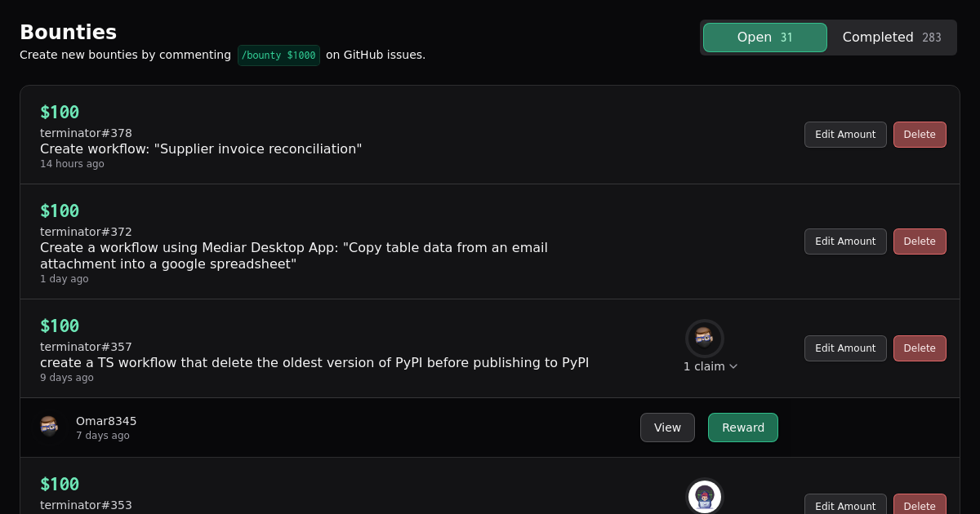Reward Omar8345 for the claim
Viewport: 980px width, 514px height.
point(742,428)
